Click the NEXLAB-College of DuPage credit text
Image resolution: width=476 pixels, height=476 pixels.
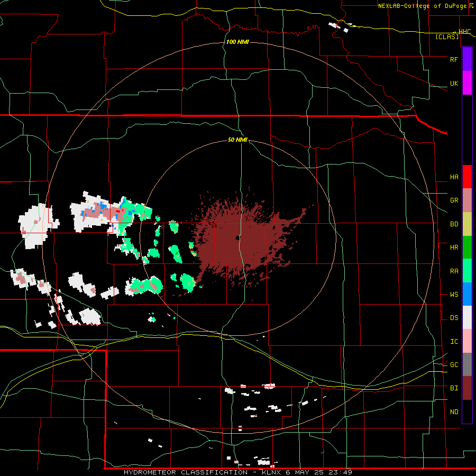coord(422,6)
